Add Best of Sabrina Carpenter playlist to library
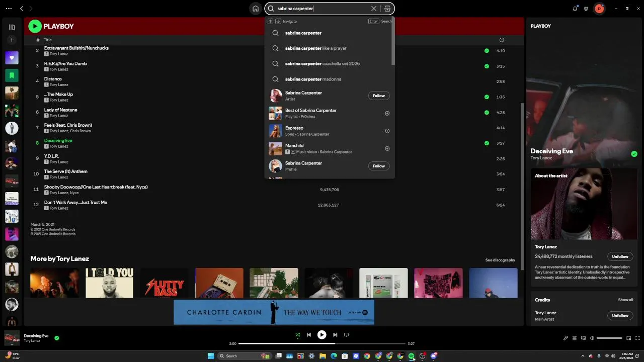This screenshot has height=362, width=644. pos(387,113)
